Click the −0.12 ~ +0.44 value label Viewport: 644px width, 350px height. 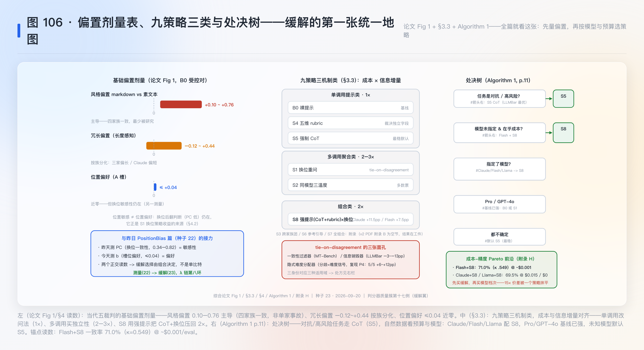199,146
